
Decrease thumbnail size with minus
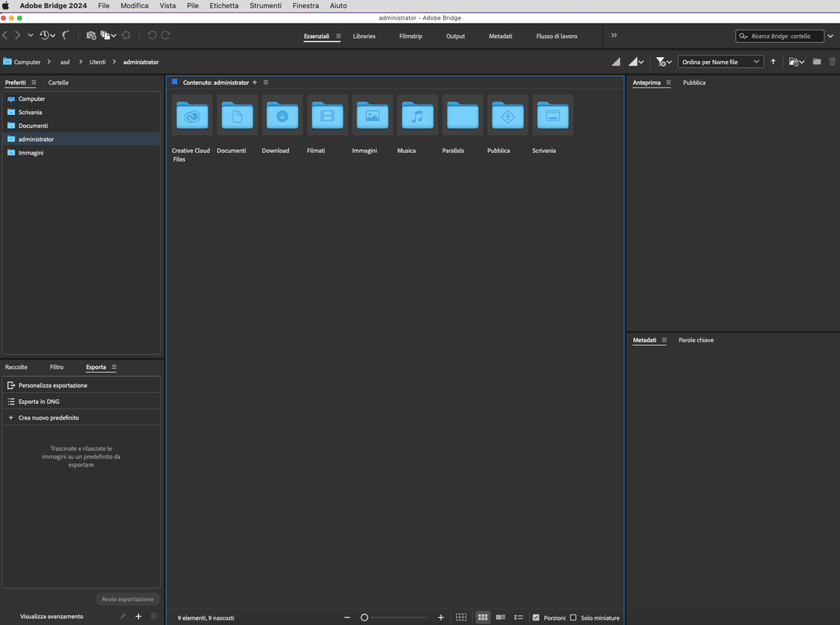[x=347, y=617]
